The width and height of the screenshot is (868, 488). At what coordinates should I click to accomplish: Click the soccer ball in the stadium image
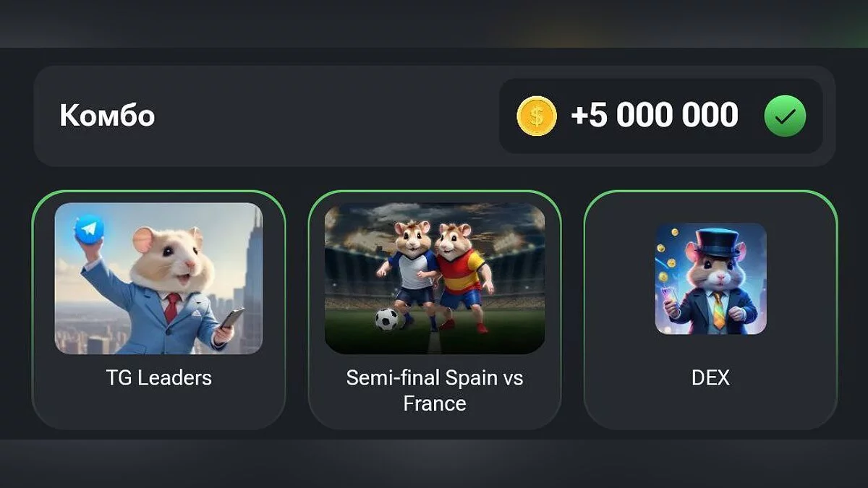click(387, 319)
